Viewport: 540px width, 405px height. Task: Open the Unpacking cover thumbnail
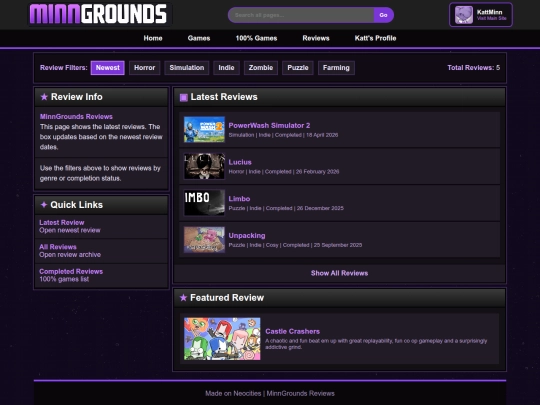pyautogui.click(x=204, y=240)
